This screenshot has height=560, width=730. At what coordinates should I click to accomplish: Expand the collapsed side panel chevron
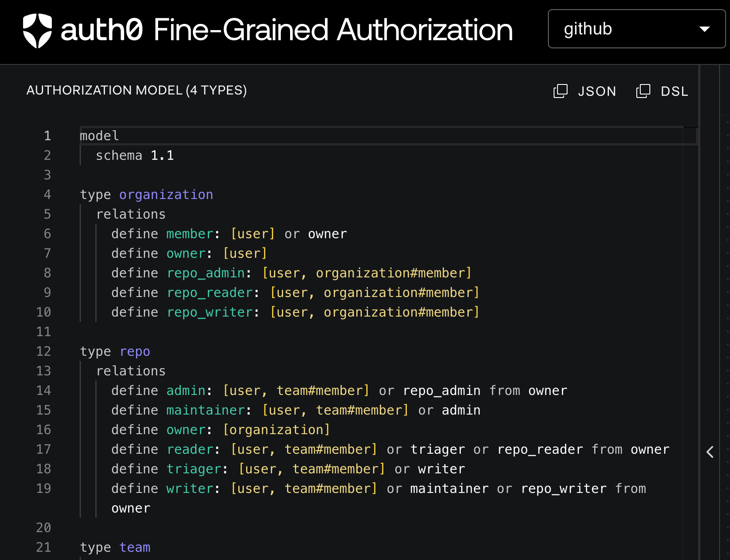point(710,452)
